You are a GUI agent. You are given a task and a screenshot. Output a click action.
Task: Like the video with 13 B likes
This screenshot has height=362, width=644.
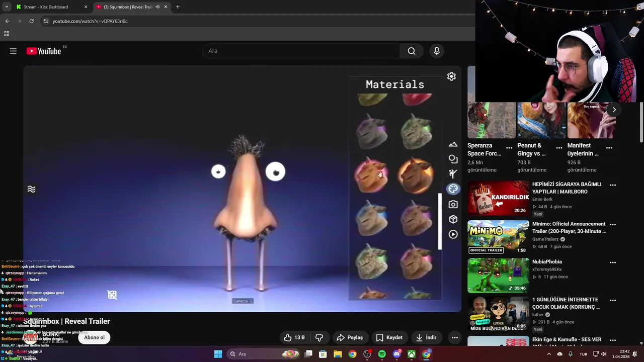(294, 337)
